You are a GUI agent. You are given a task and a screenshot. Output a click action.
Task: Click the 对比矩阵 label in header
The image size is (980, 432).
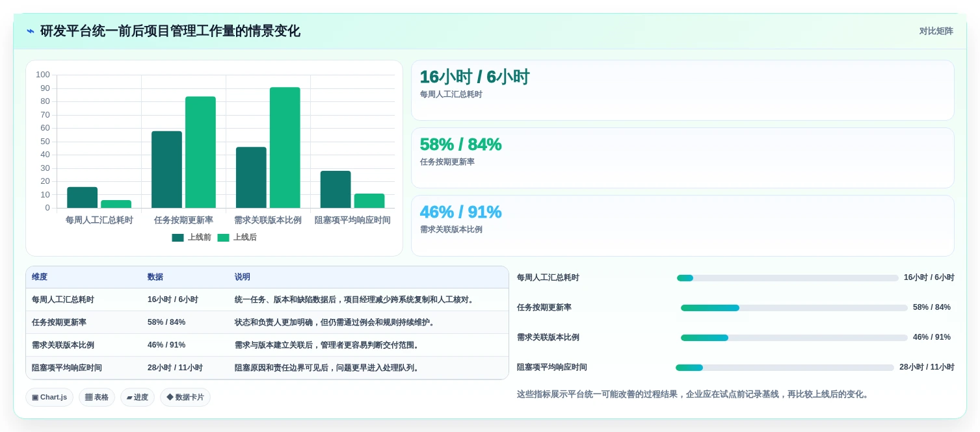[x=936, y=31]
